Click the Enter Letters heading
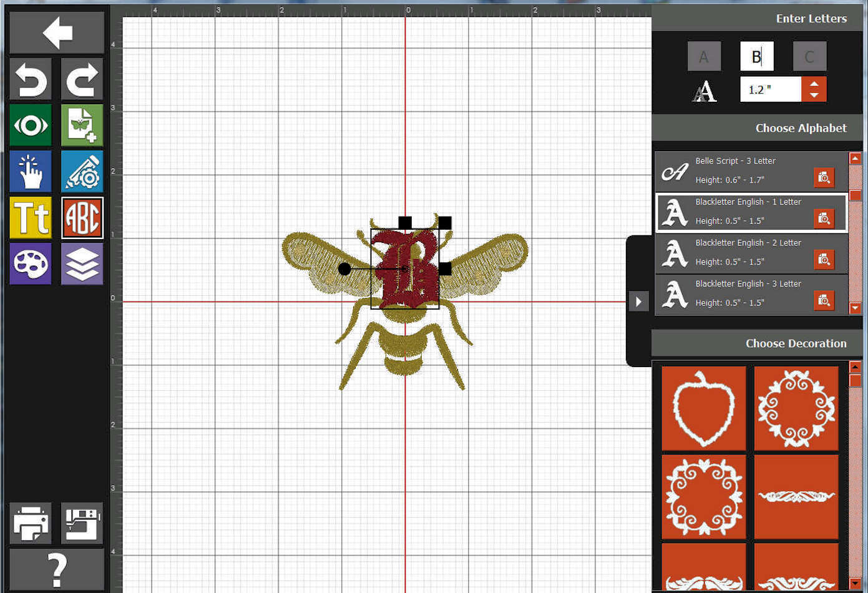Screen dimensions: 868x593 click(811, 19)
